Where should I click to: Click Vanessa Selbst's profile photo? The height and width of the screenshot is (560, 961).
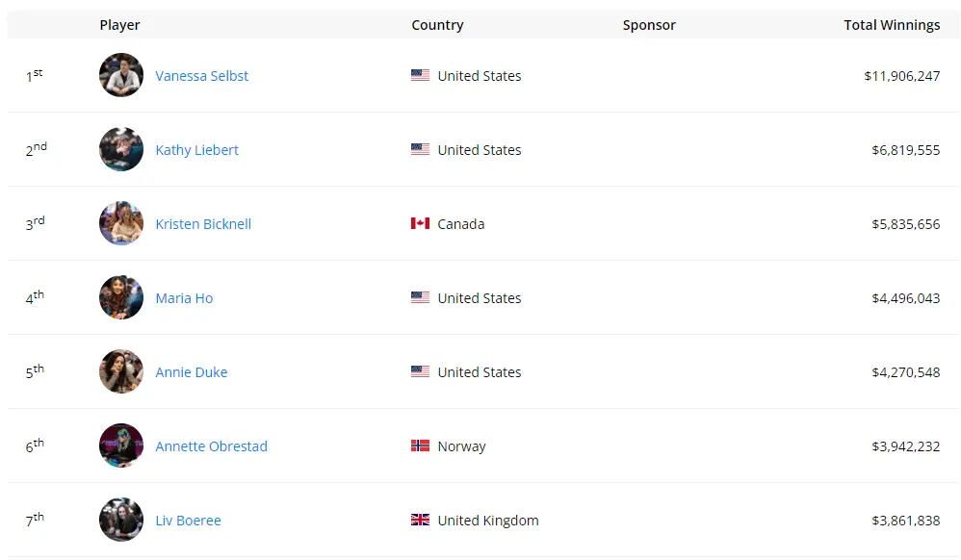click(121, 75)
